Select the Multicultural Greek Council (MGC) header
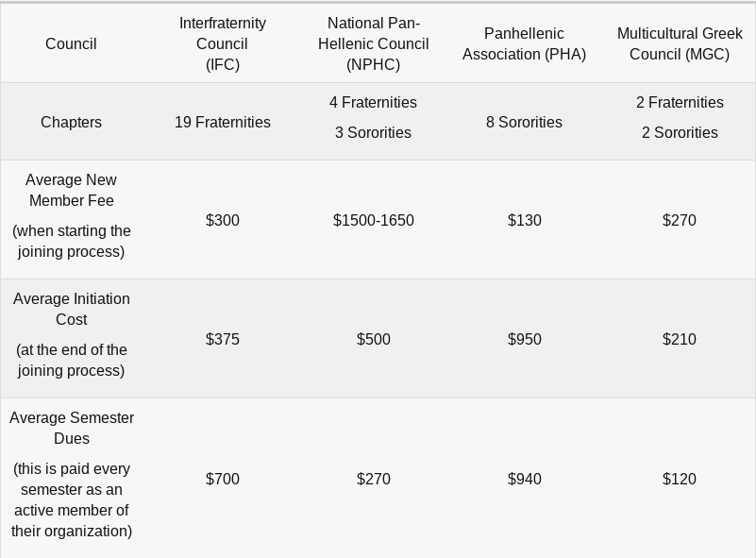 click(680, 43)
